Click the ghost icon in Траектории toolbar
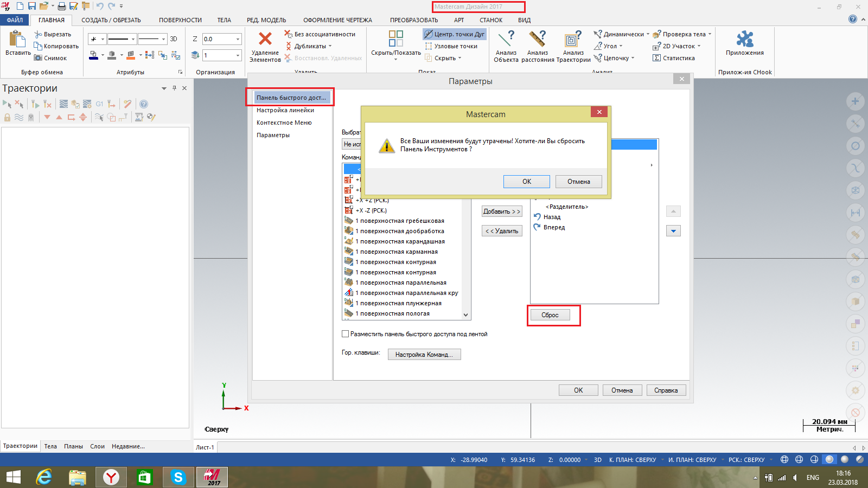Screen dimensions: 868x488 (31, 117)
